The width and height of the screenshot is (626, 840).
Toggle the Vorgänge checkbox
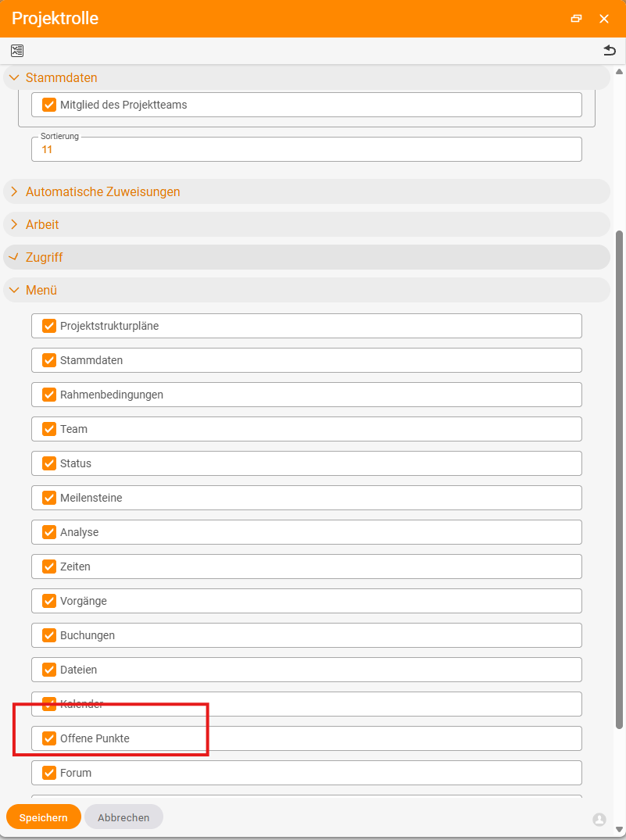(x=48, y=601)
